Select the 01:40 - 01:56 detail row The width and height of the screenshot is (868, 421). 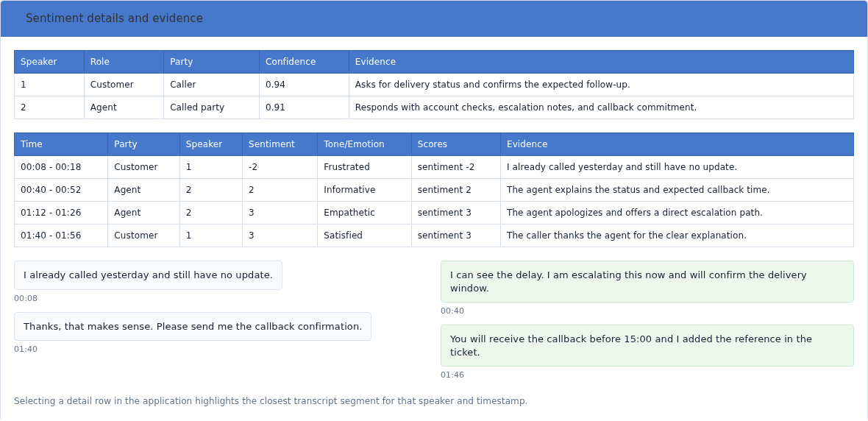(434, 236)
